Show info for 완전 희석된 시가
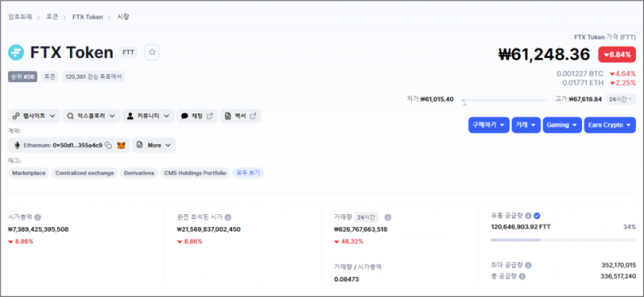 tap(228, 217)
